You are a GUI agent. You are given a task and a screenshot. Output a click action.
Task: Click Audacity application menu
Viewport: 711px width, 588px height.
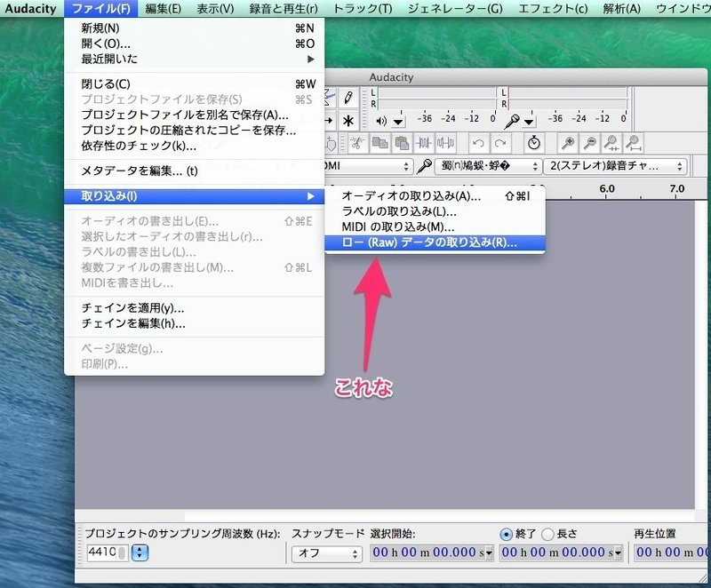pyautogui.click(x=30, y=9)
